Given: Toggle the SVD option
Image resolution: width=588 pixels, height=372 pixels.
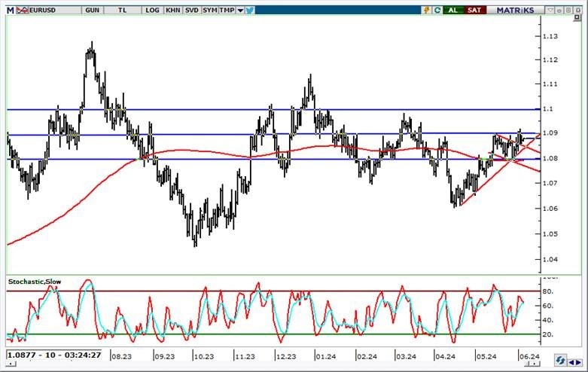Looking at the screenshot, I should pos(192,10).
